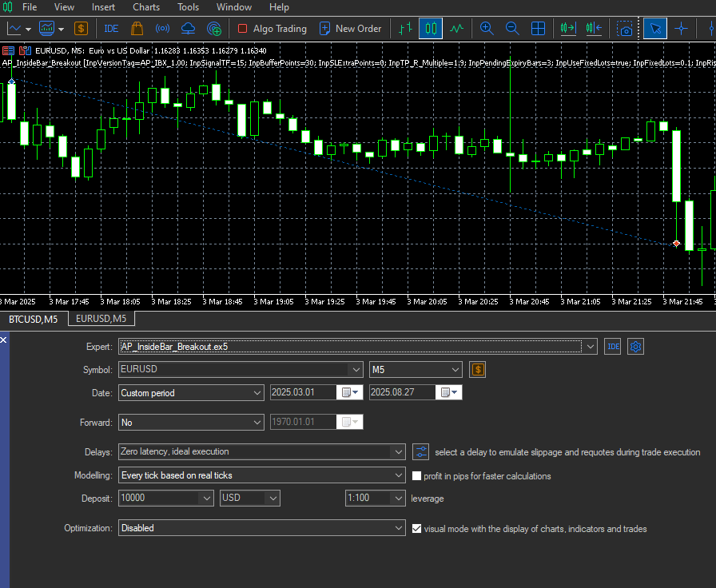Zoom out on the chart

point(512,29)
